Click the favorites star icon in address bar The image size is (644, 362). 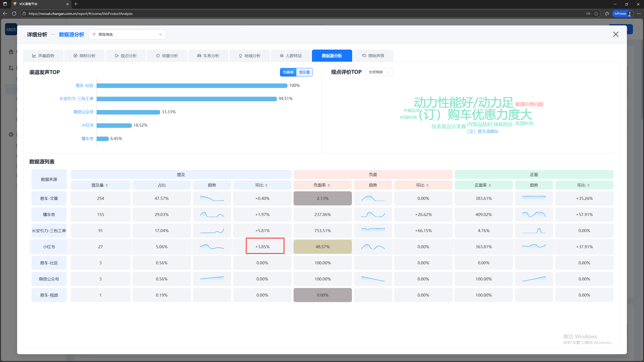click(x=596, y=14)
